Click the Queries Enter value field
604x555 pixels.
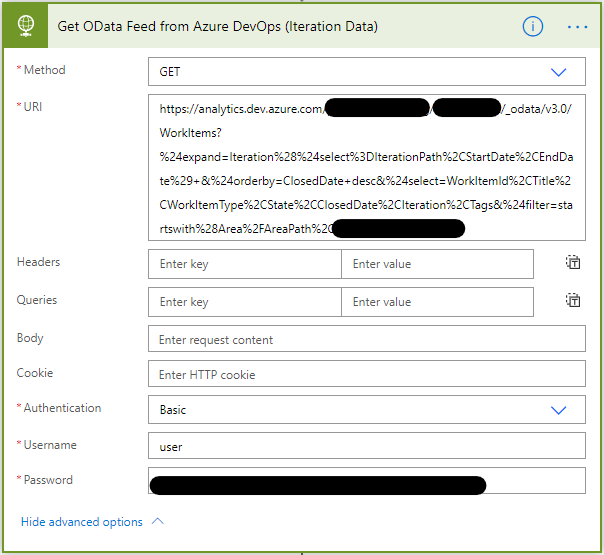[437, 302]
